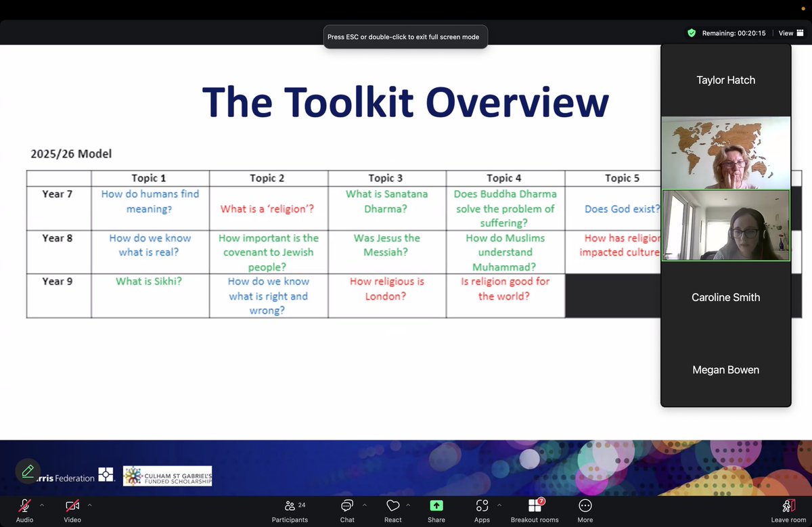Open the Chat panel
Image resolution: width=812 pixels, height=527 pixels.
pos(347,511)
